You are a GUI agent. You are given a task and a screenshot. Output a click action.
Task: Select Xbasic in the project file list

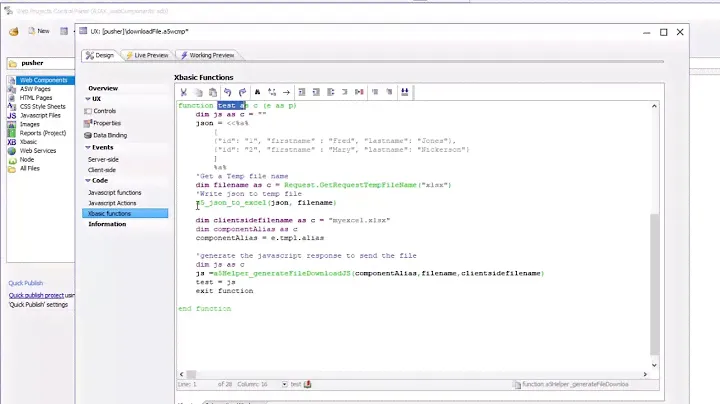pyautogui.click(x=31, y=142)
